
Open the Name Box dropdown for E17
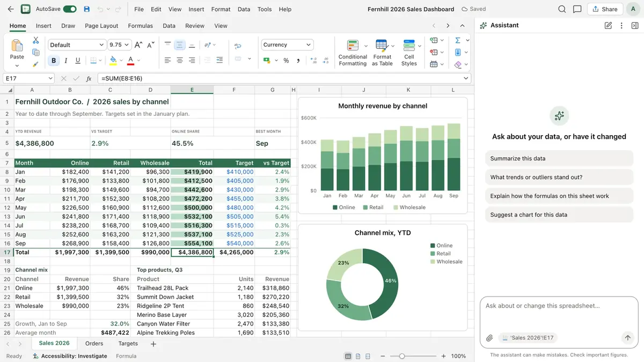click(50, 78)
